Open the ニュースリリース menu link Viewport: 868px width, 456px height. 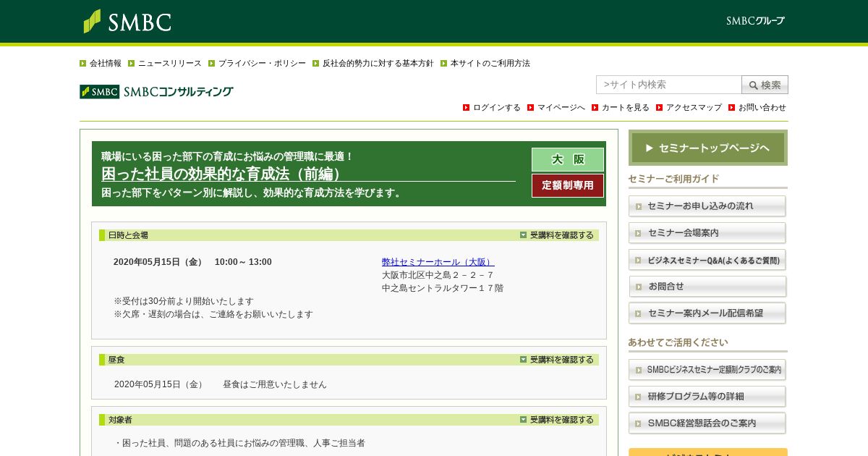tap(169, 64)
